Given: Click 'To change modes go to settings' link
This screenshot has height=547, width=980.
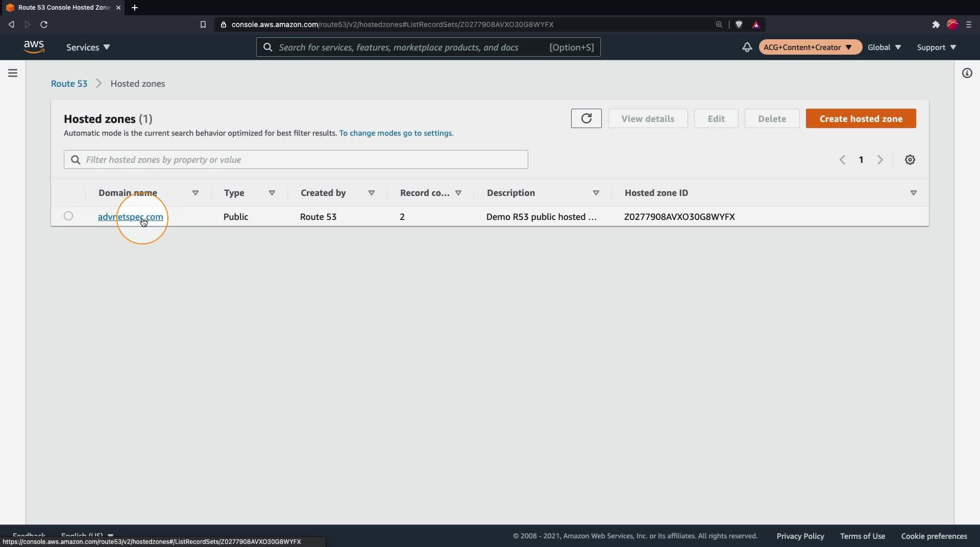Looking at the screenshot, I should pyautogui.click(x=396, y=133).
